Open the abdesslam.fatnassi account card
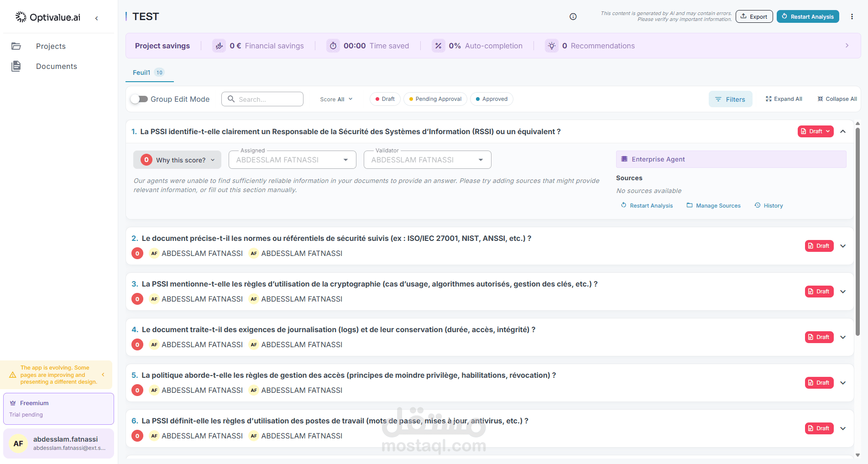Viewport: 868px width, 464px height. (58, 443)
